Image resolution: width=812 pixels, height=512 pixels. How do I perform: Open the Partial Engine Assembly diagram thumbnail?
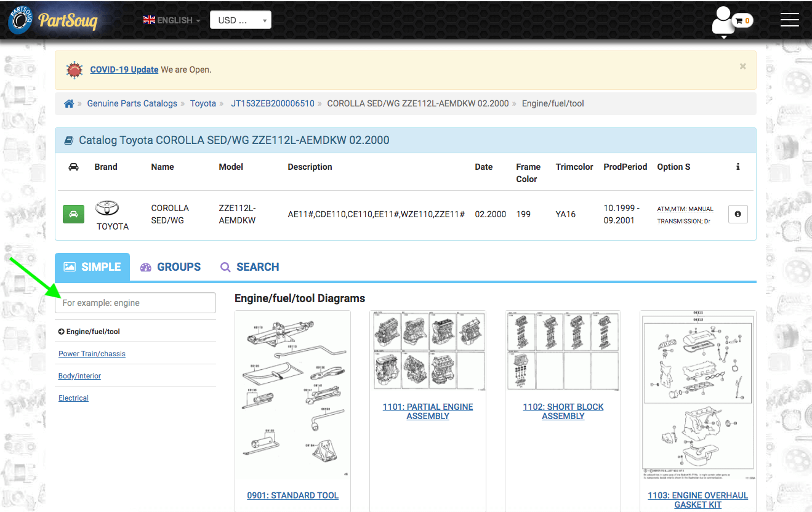click(428, 351)
